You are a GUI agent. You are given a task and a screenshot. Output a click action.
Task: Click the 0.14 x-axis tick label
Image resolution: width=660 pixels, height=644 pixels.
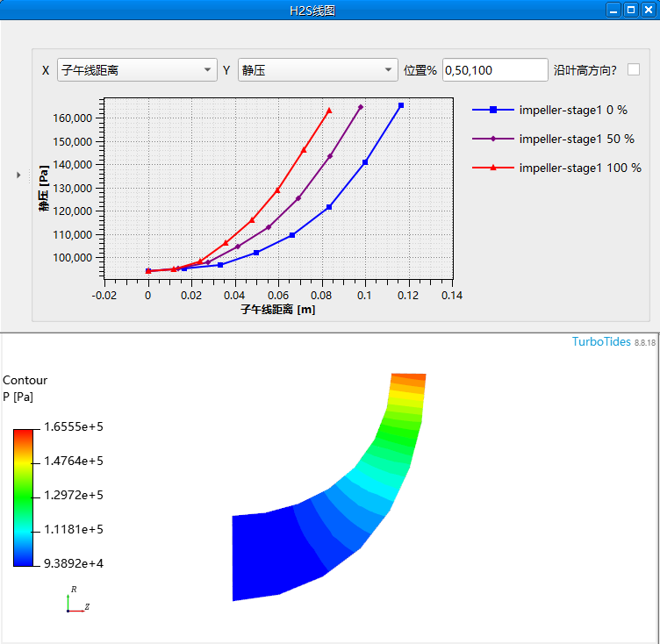[x=452, y=296]
